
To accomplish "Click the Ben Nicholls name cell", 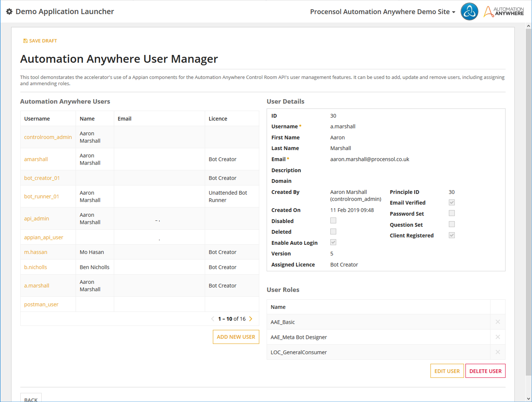I will click(x=94, y=267).
